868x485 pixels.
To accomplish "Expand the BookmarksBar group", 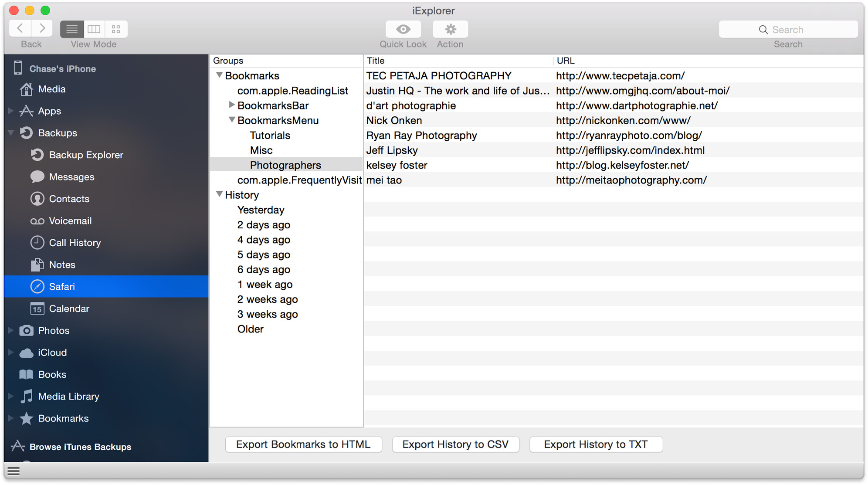I will point(232,105).
